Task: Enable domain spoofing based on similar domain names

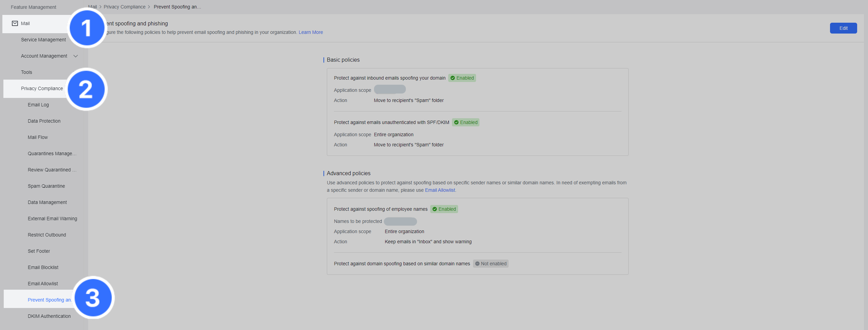Action: [491, 264]
